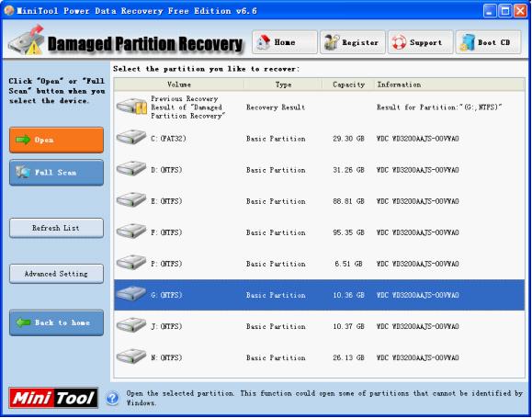532x418 pixels.
Task: Select the 'D: (NTFS)' volume label
Action: coord(166,170)
